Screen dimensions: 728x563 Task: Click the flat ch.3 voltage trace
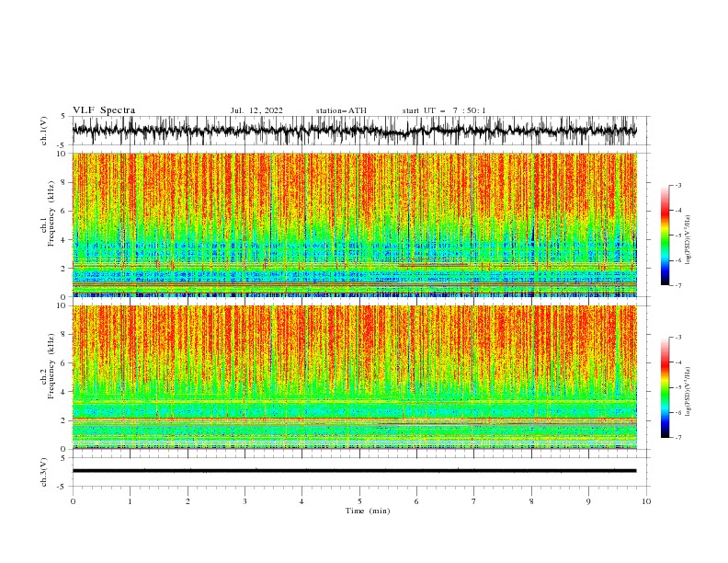(x=355, y=471)
